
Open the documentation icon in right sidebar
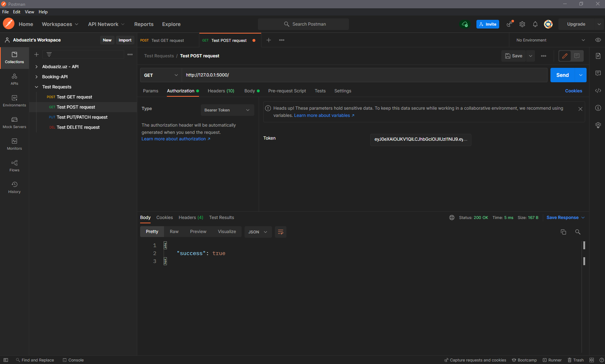click(x=598, y=56)
